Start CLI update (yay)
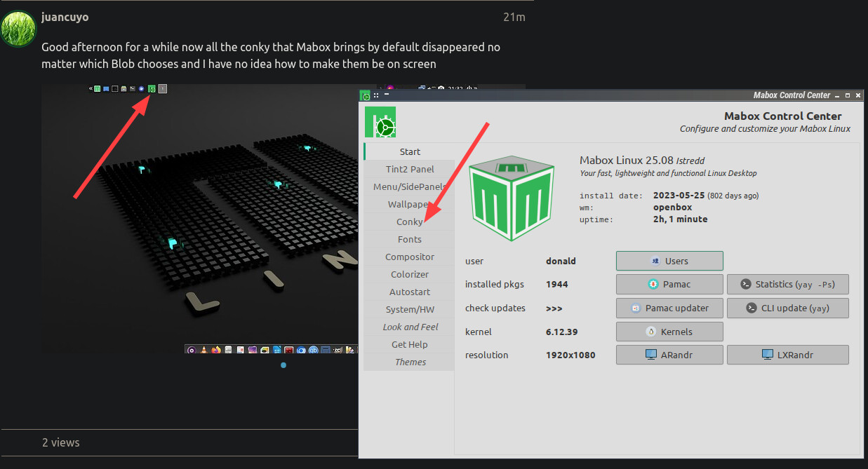 pos(787,308)
